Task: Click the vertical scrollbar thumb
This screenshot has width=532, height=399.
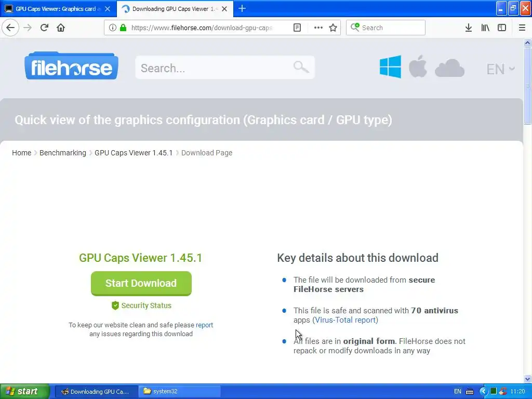Action: [x=527, y=86]
